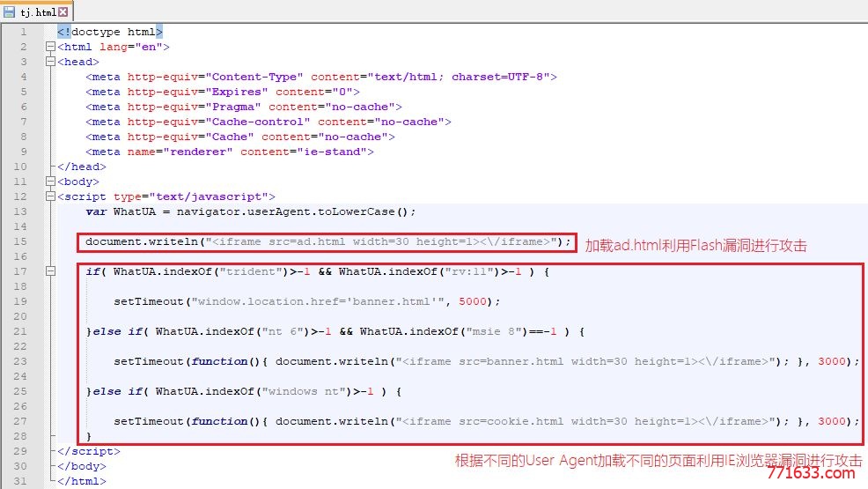The image size is (868, 489).
Task: Click "Pragma" meta value
Action: pos(233,107)
